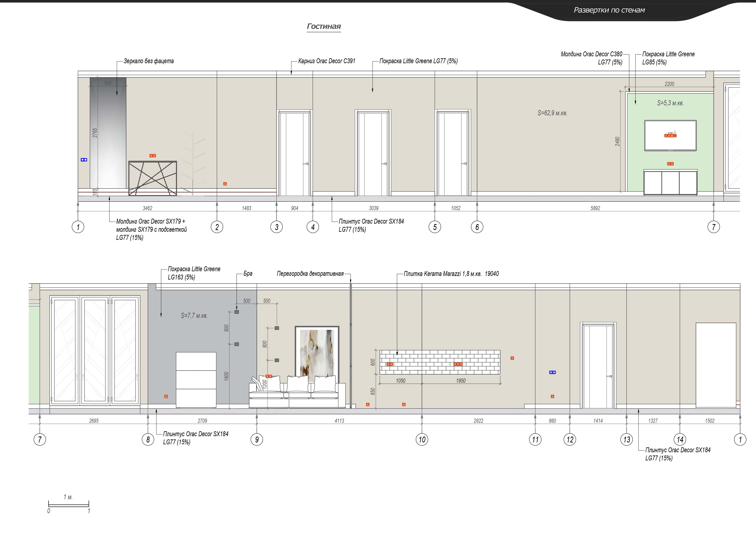Click the '1600' vertical dimension

click(x=227, y=376)
